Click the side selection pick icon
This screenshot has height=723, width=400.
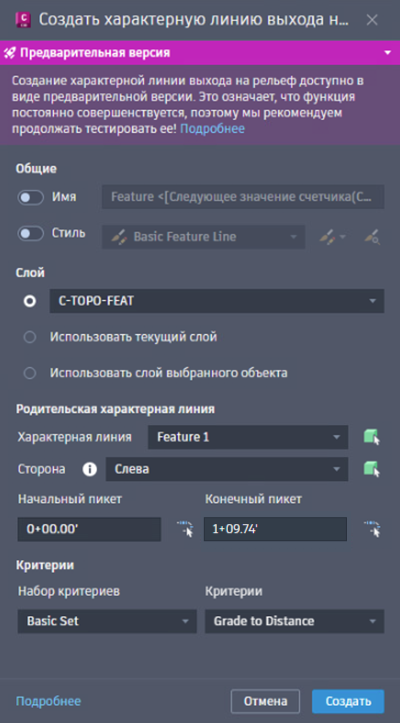[x=371, y=469]
